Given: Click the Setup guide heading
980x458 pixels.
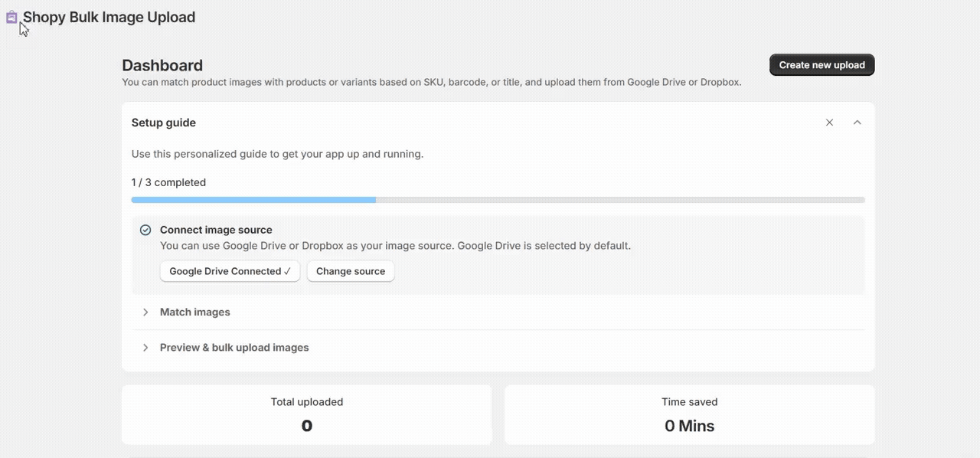Looking at the screenshot, I should [164, 123].
